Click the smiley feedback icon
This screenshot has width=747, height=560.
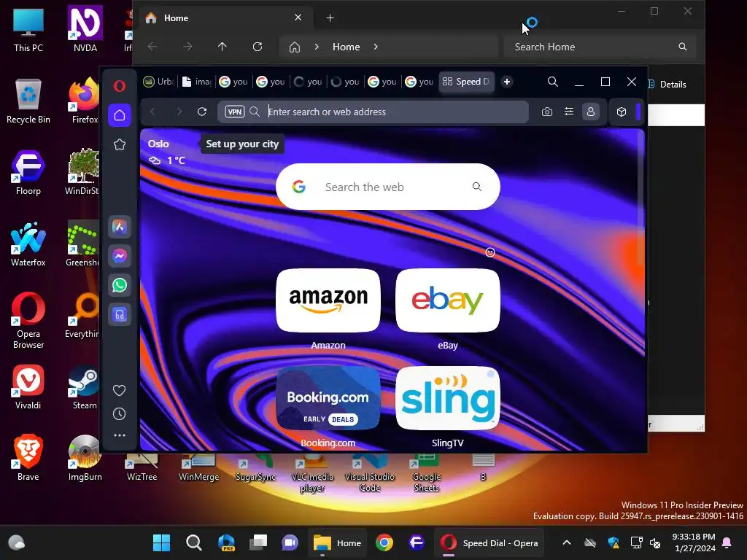point(490,252)
